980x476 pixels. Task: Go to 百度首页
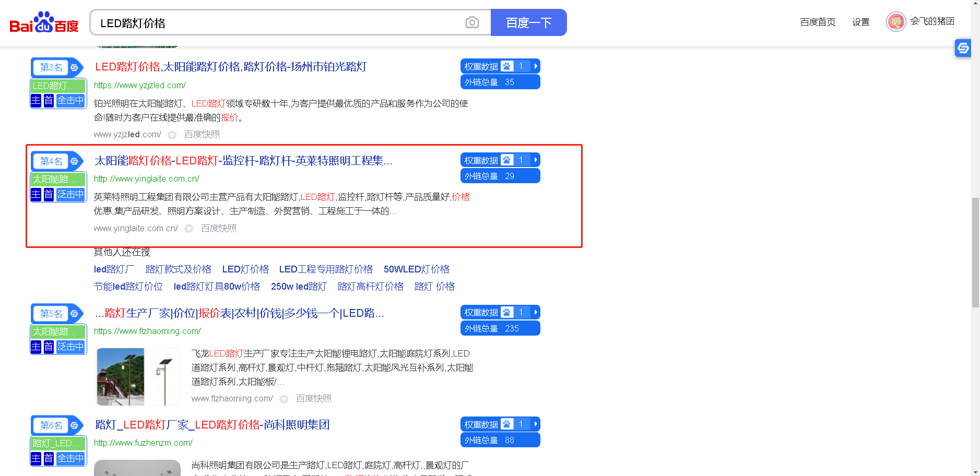818,22
